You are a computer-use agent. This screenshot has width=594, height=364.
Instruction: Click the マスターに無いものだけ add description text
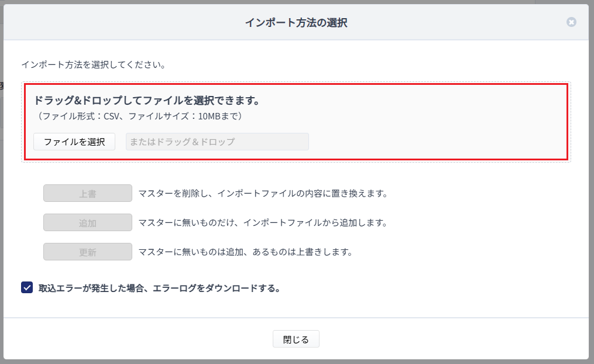[263, 223]
